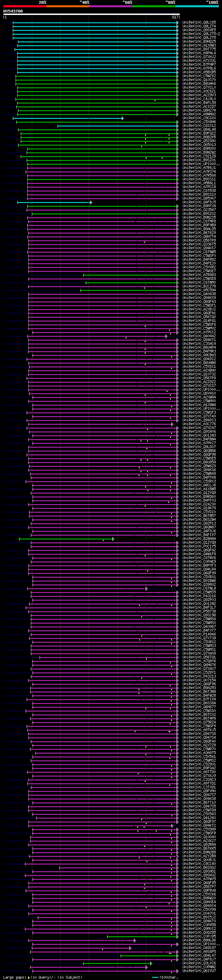Click the short cyan bar of UniRef100_C0CGX0

(68, 118)
